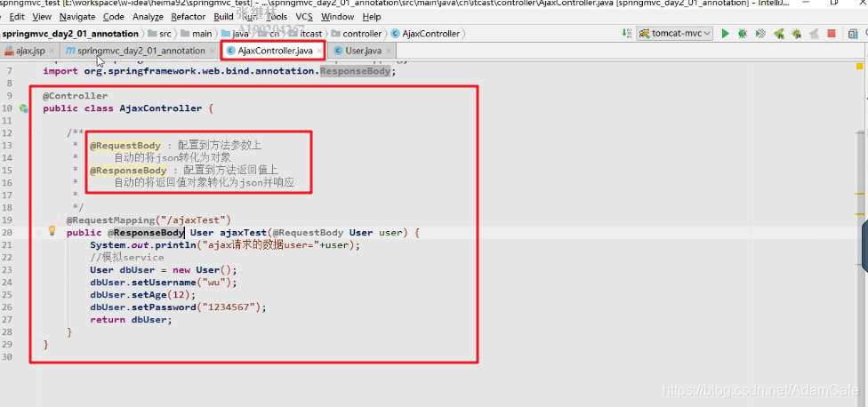868x407 pixels.
Task: Open the VCS menu
Action: pyautogui.click(x=304, y=17)
